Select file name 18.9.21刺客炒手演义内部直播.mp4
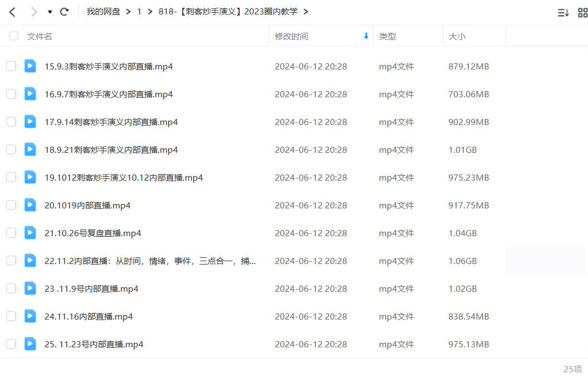 tap(111, 150)
